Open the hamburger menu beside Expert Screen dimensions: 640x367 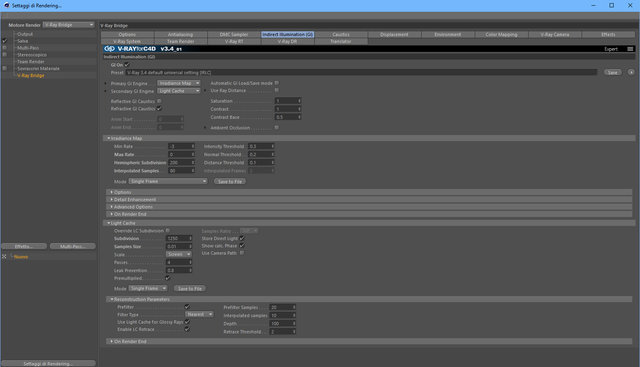[x=630, y=49]
